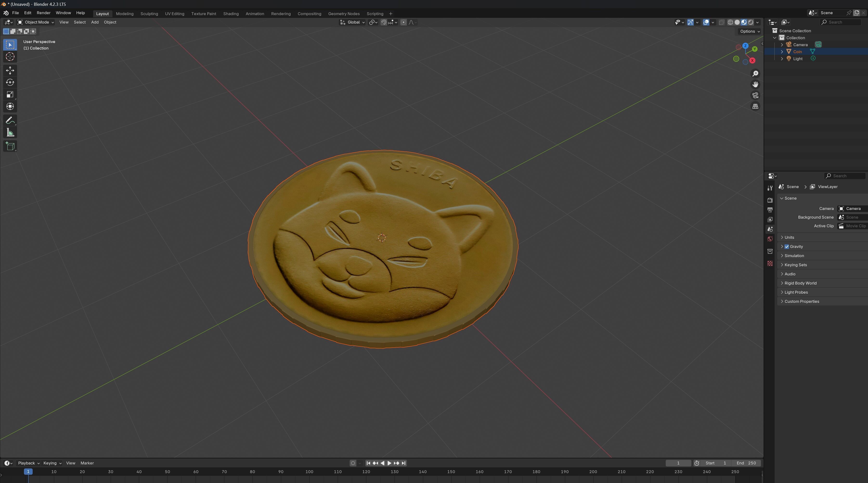
Task: Switch to Wireframe viewport shading
Action: pyautogui.click(x=730, y=22)
